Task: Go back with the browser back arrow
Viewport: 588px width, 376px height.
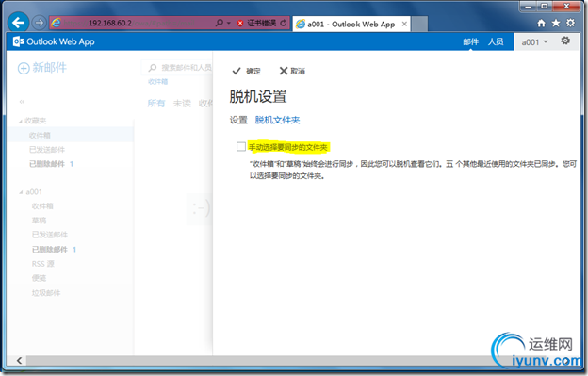Action: coord(18,23)
